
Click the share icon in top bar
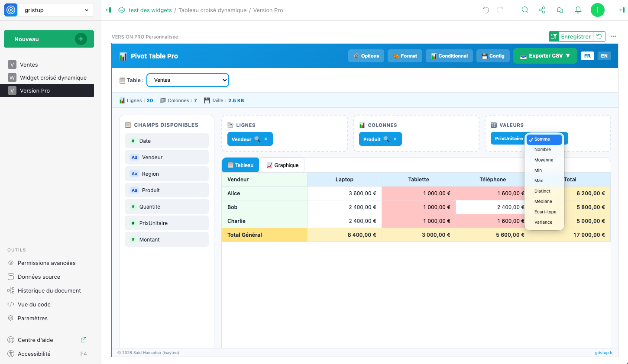pyautogui.click(x=542, y=10)
